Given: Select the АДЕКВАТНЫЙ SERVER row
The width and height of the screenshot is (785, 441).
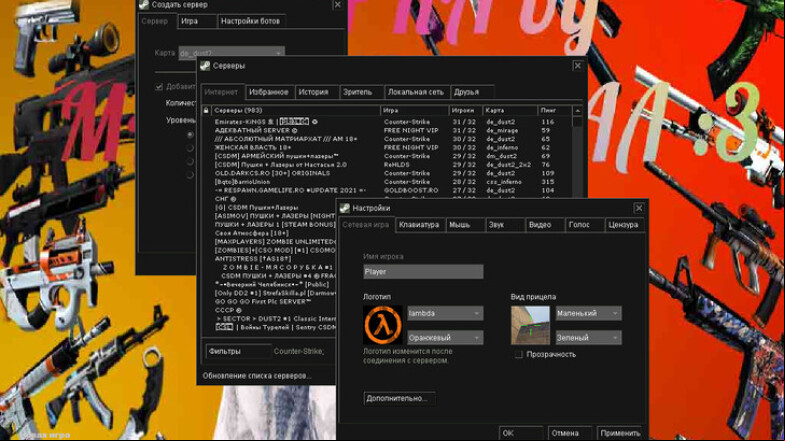Looking at the screenshot, I should (x=386, y=130).
